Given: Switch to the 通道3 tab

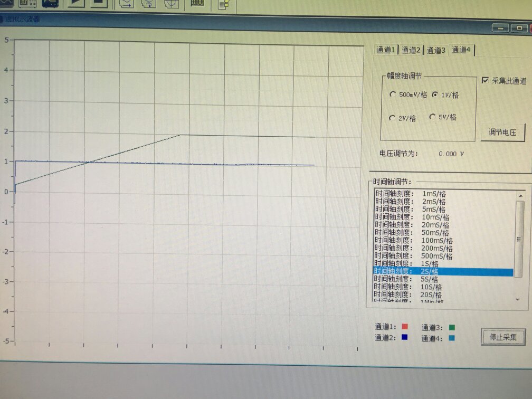Looking at the screenshot, I should 436,50.
